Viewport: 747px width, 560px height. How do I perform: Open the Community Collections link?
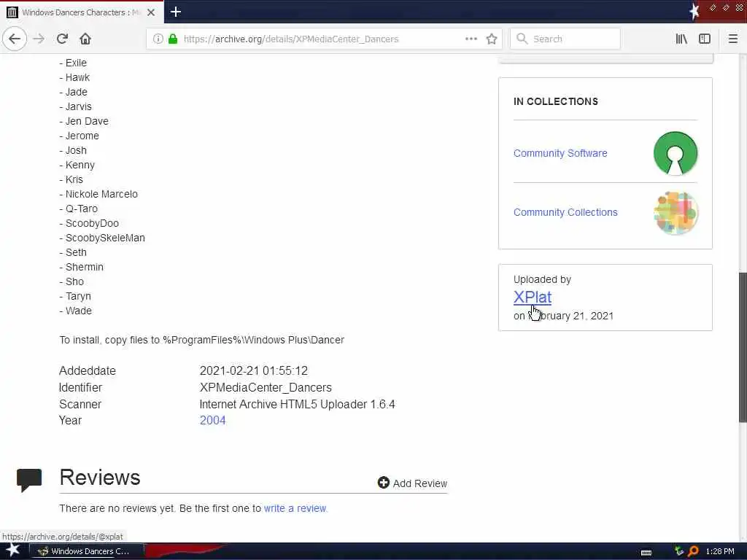point(565,212)
